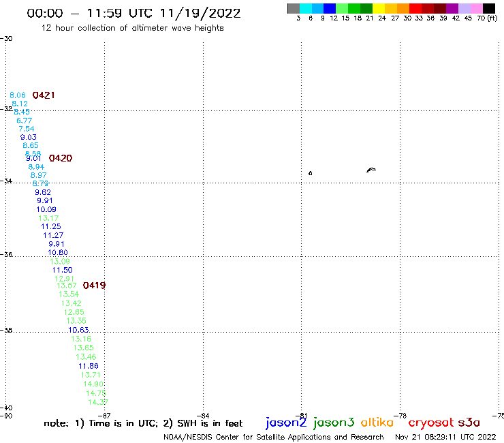Click the 13.57 wave height value
Image resolution: width=504 pixels, height=443 pixels.
(67, 286)
